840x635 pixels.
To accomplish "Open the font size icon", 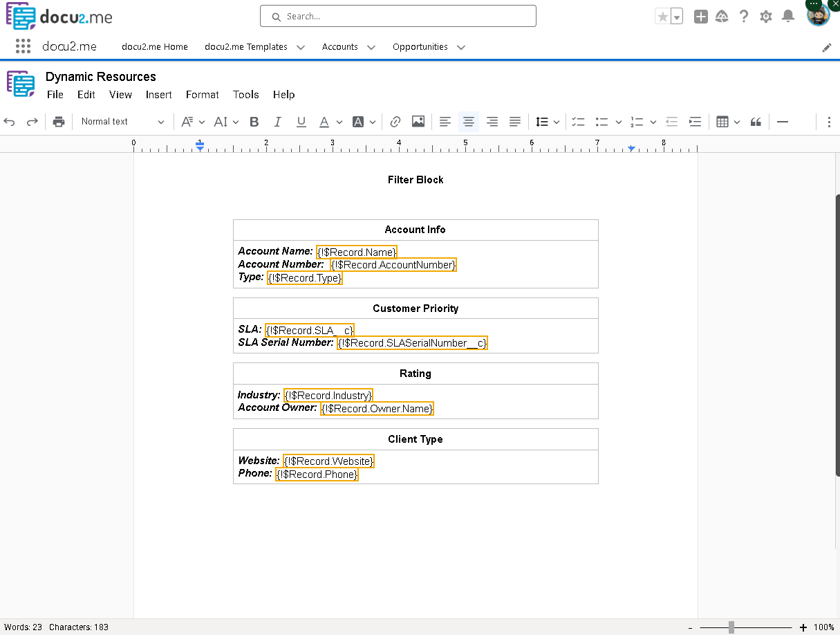I will coord(221,122).
